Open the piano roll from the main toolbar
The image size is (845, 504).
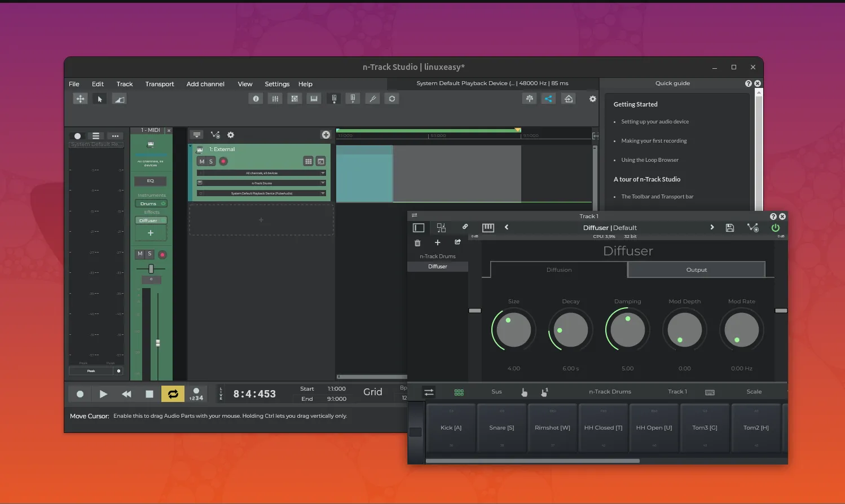click(314, 99)
